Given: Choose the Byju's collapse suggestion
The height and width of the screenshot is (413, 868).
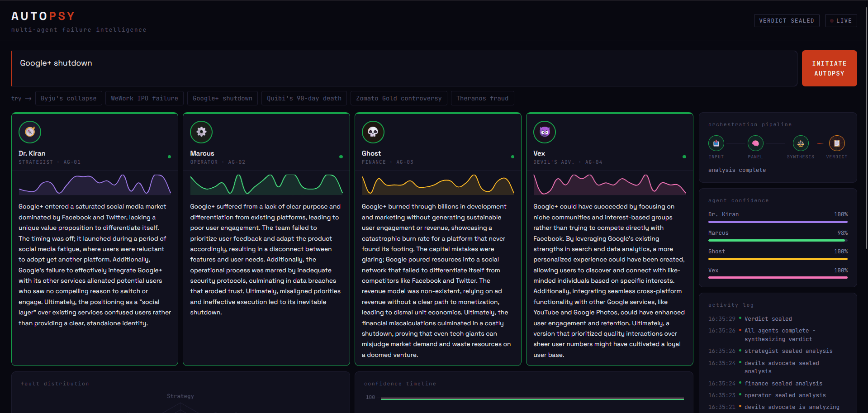Looking at the screenshot, I should [69, 98].
